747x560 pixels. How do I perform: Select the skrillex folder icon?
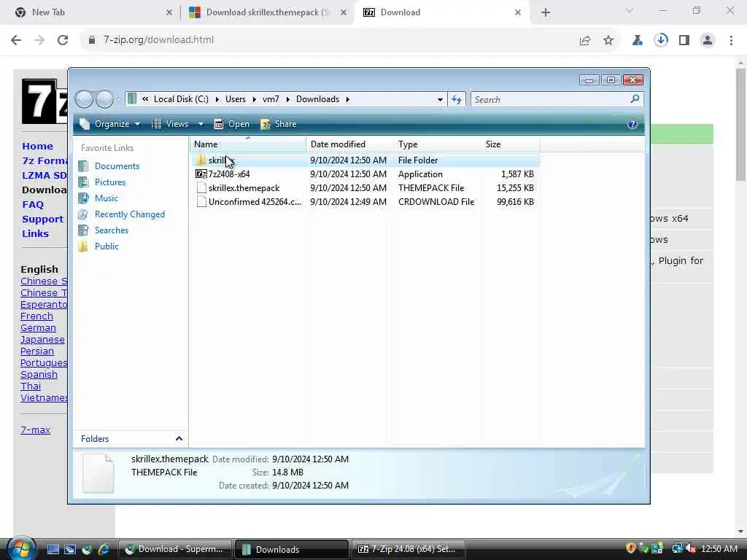coord(201,160)
